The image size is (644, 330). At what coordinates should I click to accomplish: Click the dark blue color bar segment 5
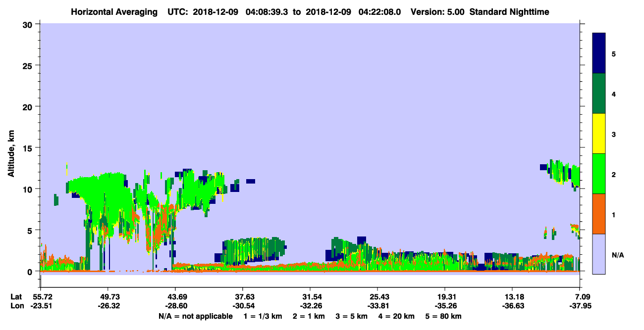tap(599, 53)
